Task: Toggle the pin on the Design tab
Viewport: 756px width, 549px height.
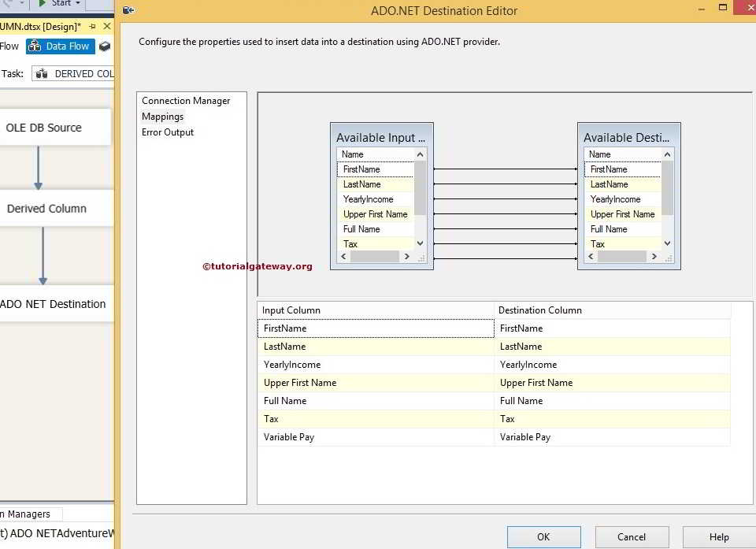Action: click(x=94, y=26)
